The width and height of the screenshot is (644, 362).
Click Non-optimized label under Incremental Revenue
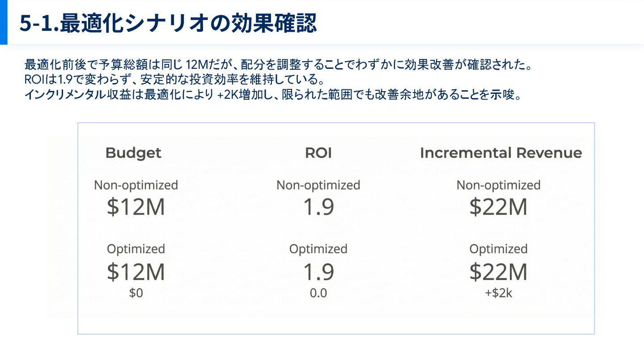pos(499,185)
